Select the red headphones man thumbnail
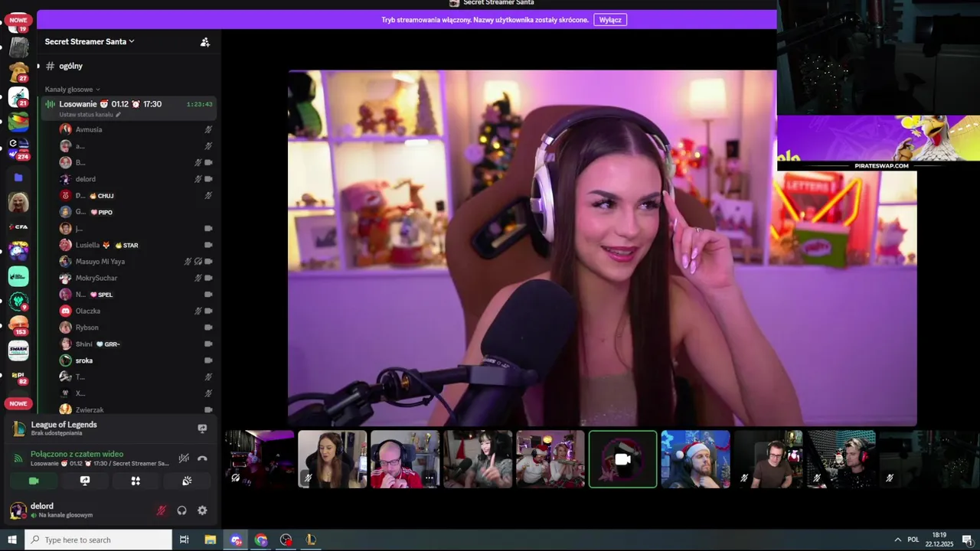The width and height of the screenshot is (980, 551). (x=841, y=459)
